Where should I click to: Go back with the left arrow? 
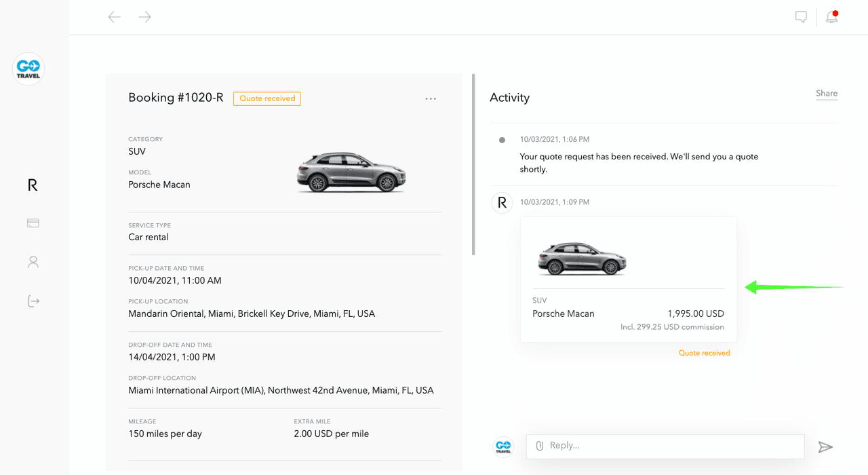point(114,17)
